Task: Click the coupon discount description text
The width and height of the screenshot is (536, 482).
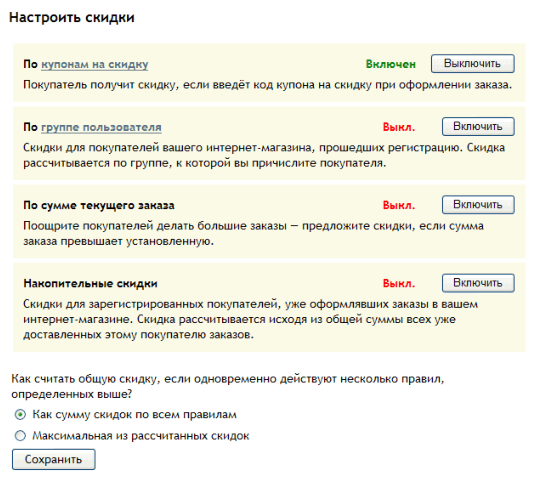Action: click(x=268, y=85)
